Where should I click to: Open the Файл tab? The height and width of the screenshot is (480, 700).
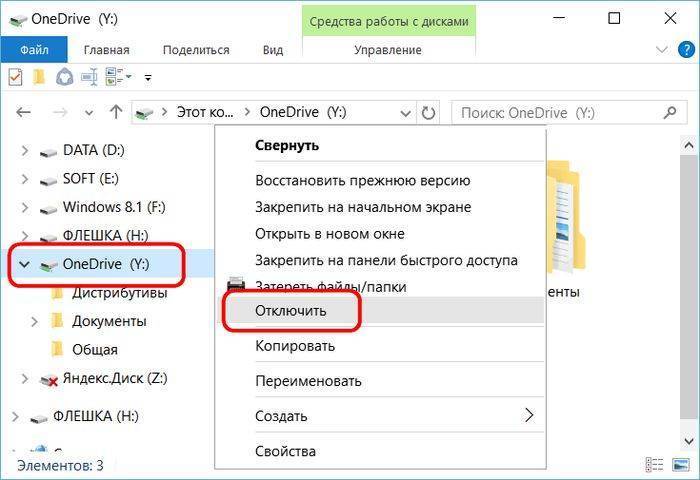point(34,50)
